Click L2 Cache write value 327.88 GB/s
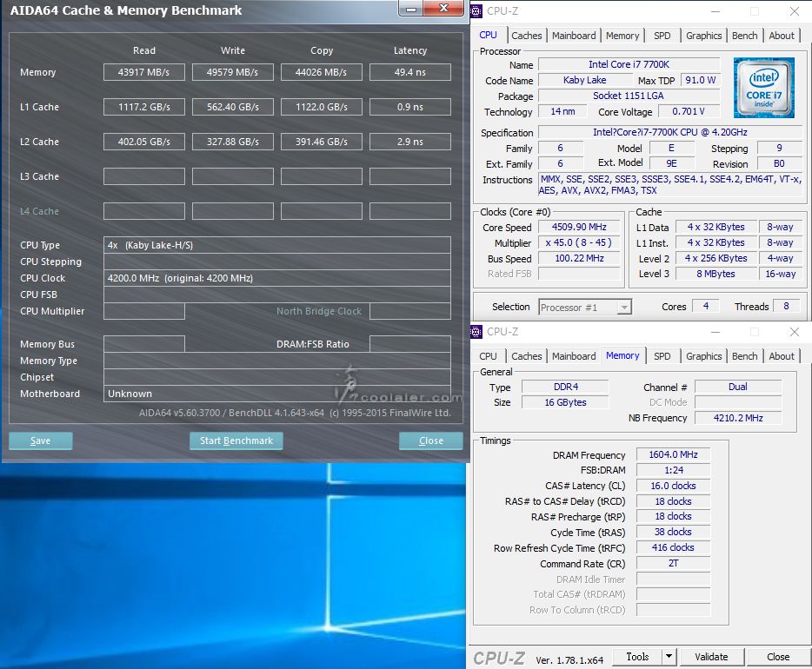This screenshot has width=812, height=669. [x=232, y=142]
